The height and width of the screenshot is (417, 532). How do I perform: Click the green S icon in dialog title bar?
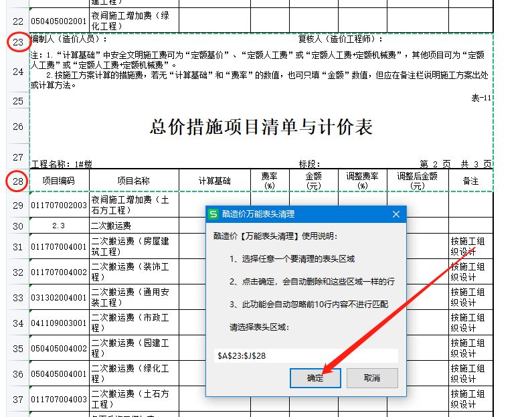coord(213,214)
